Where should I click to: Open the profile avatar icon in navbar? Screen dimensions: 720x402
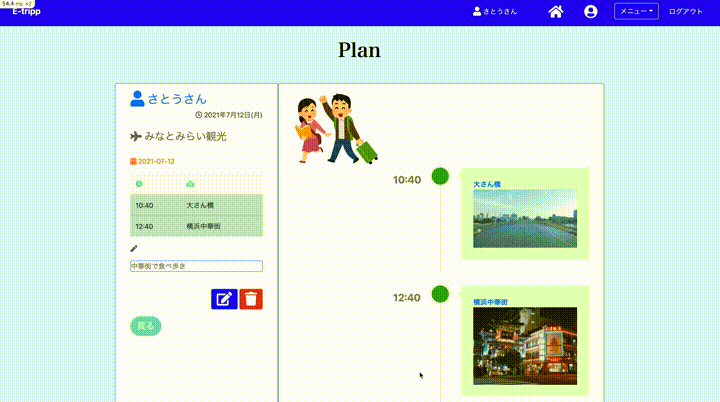pos(591,11)
